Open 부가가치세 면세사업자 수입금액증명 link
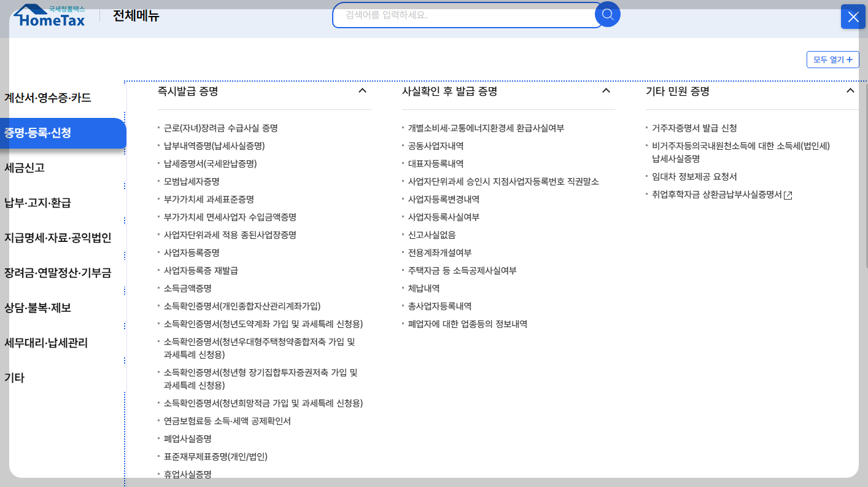Viewport: 868px width, 487px height. 230,217
